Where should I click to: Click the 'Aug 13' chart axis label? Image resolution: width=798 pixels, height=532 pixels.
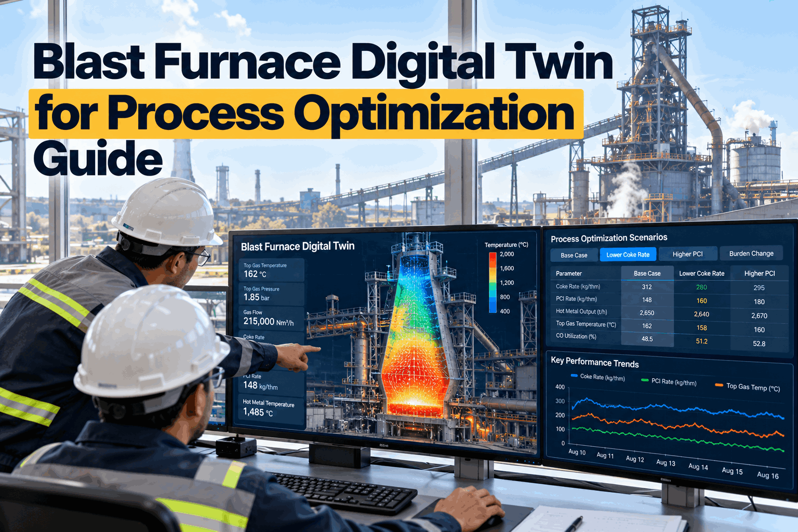[666, 463]
